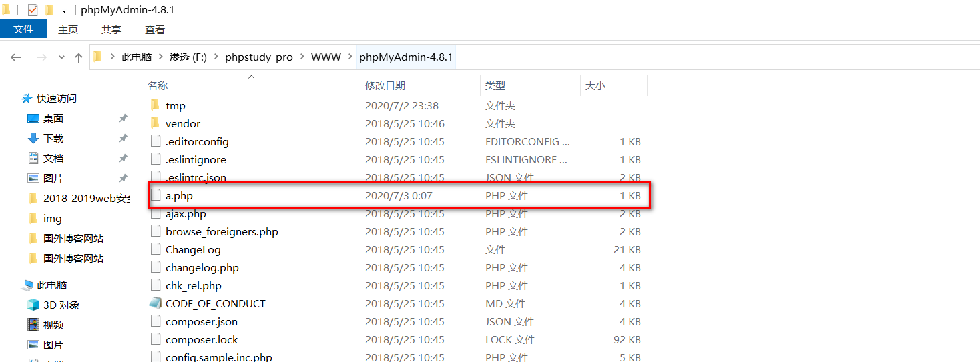The image size is (980, 362).
Task: Click 渗透 (F:) breadcrumb in address bar
Action: [188, 57]
